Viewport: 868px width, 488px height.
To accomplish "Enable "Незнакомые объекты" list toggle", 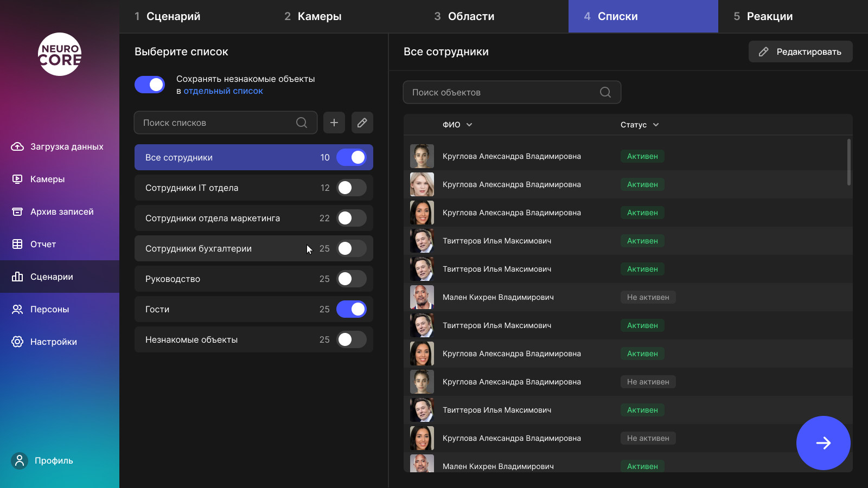I will tap(352, 339).
